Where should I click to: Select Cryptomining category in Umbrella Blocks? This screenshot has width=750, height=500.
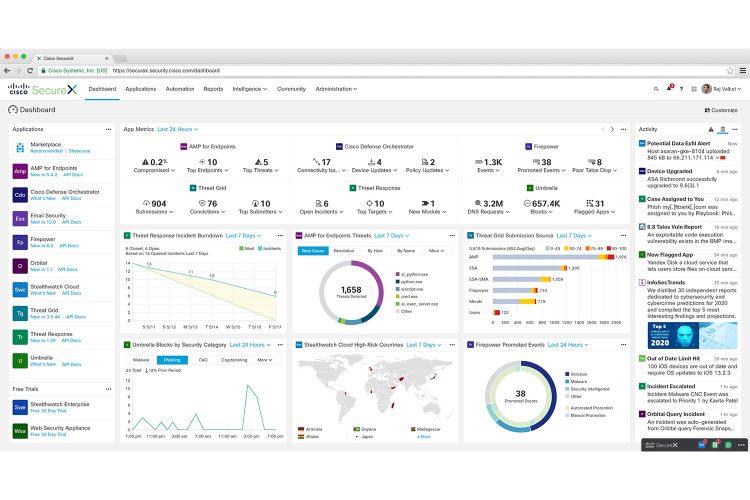tap(234, 360)
